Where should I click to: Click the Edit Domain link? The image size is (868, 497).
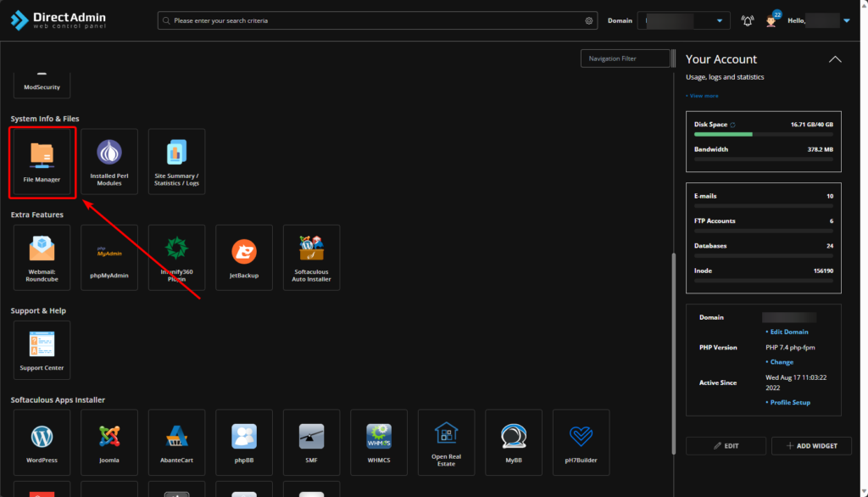(x=788, y=332)
